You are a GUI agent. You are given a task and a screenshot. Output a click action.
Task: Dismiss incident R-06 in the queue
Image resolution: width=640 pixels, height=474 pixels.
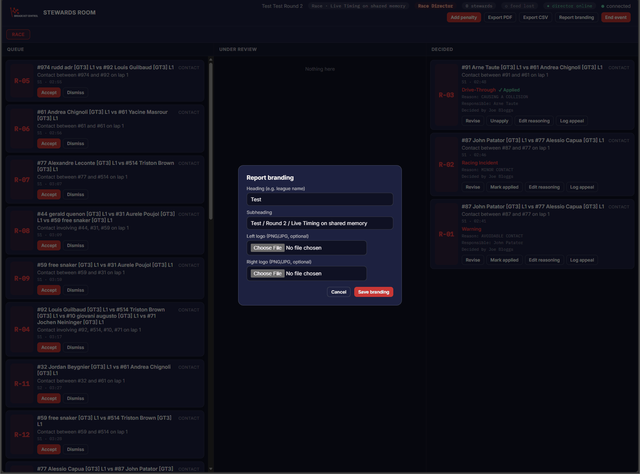click(76, 144)
